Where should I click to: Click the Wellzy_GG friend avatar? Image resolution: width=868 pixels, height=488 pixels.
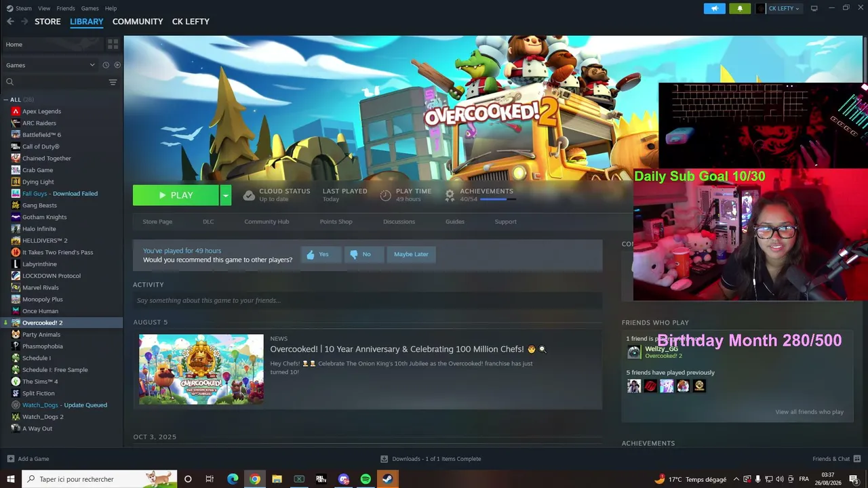[633, 352]
